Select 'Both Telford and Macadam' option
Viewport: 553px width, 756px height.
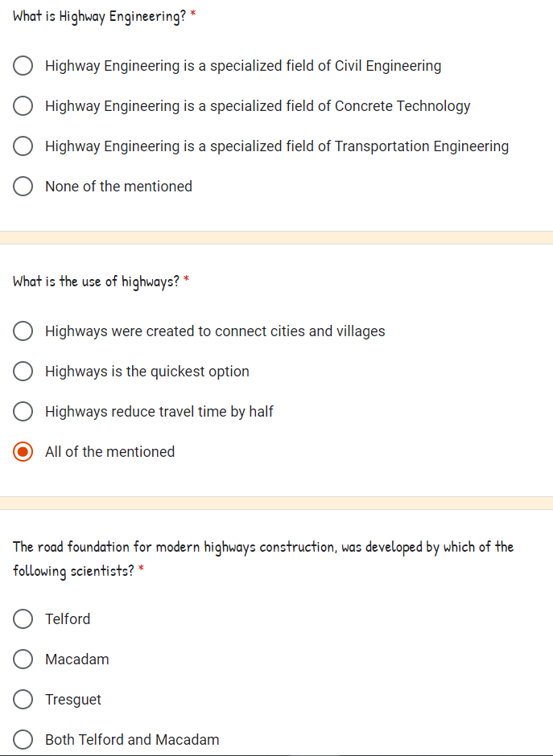(x=23, y=740)
